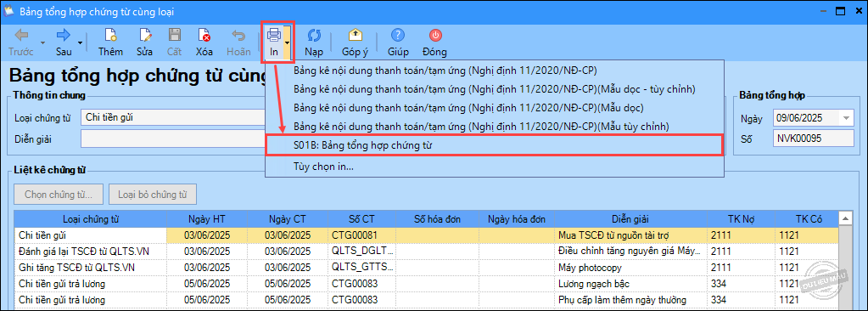This screenshot has width=868, height=311.
Task: Click the Số CT column header
Action: 362,219
